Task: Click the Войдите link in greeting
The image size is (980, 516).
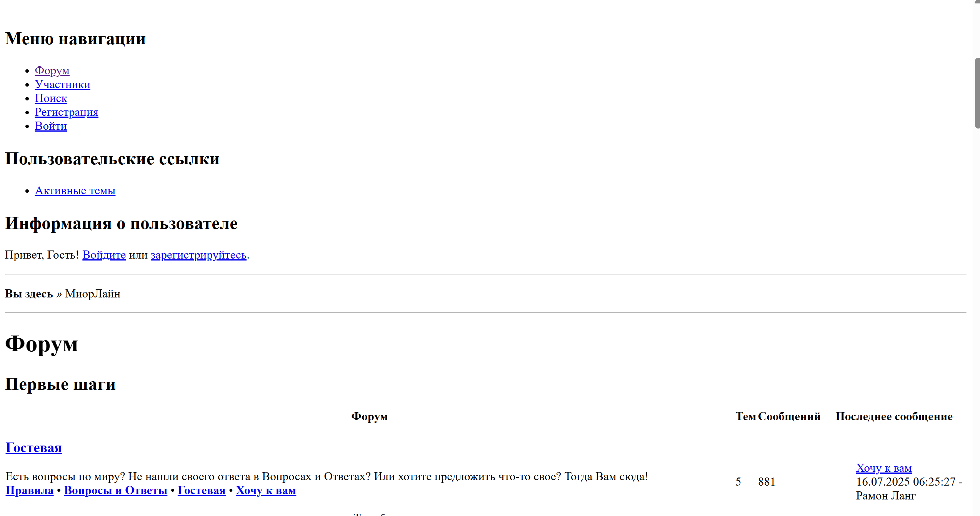Action: tap(104, 255)
